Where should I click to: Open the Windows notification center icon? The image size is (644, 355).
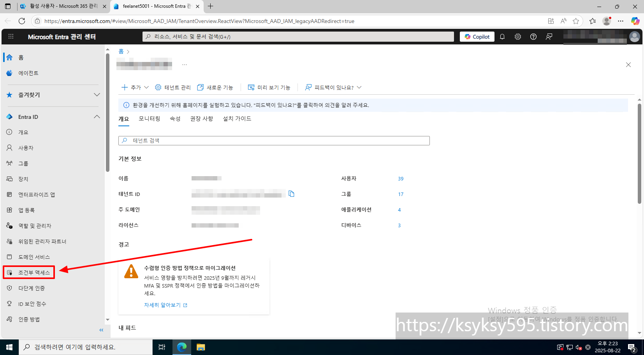pos(632,347)
